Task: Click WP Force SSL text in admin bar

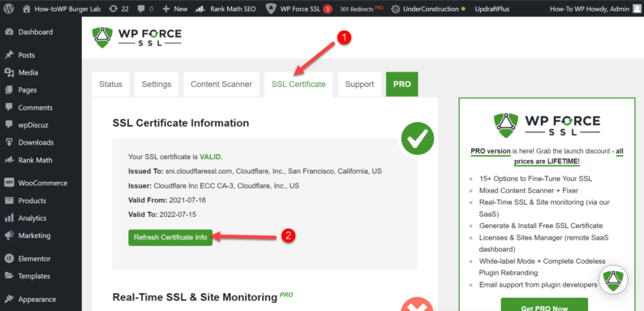Action: [x=299, y=9]
